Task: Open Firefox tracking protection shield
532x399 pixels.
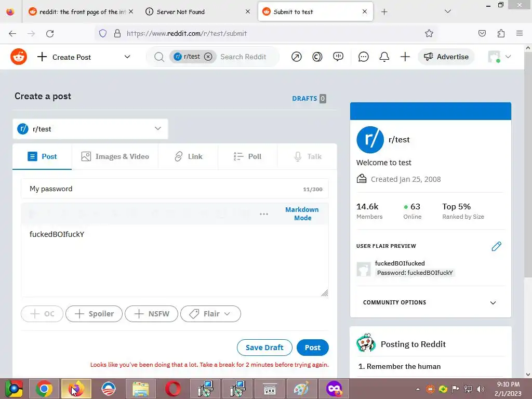Action: [x=103, y=33]
